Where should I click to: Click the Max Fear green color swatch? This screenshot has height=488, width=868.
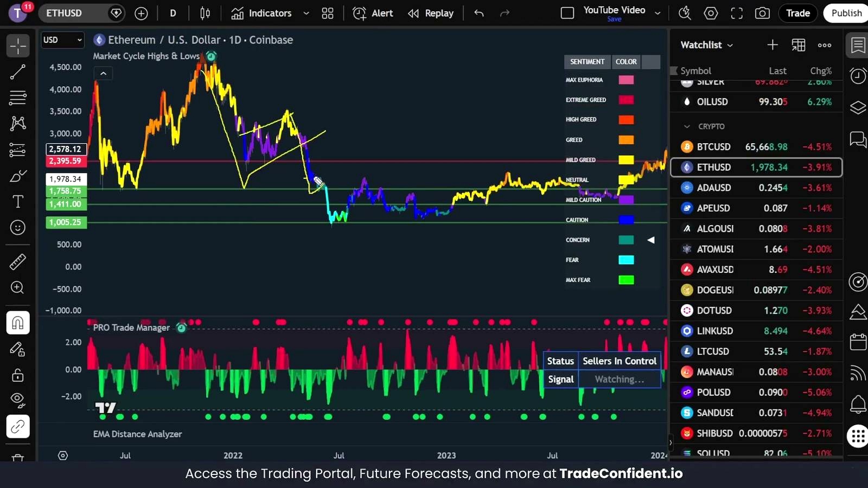(x=626, y=280)
